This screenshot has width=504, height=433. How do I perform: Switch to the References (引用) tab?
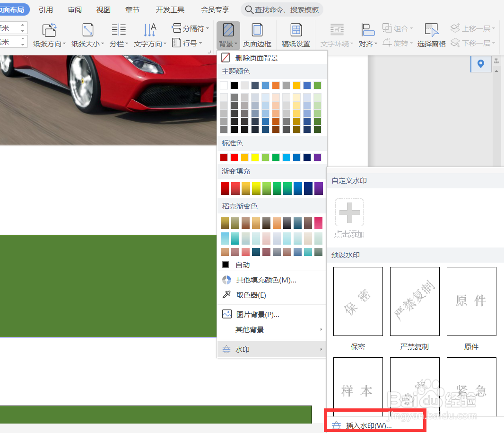pos(46,9)
